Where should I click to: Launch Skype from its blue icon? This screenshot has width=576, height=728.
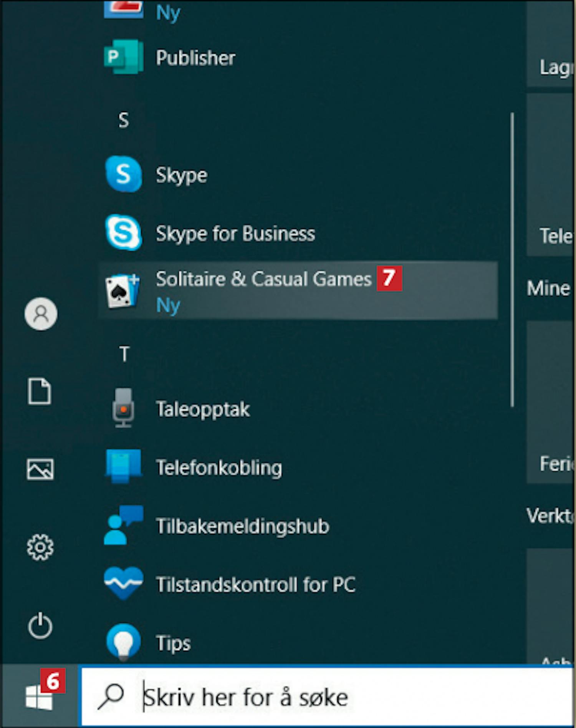point(123,174)
